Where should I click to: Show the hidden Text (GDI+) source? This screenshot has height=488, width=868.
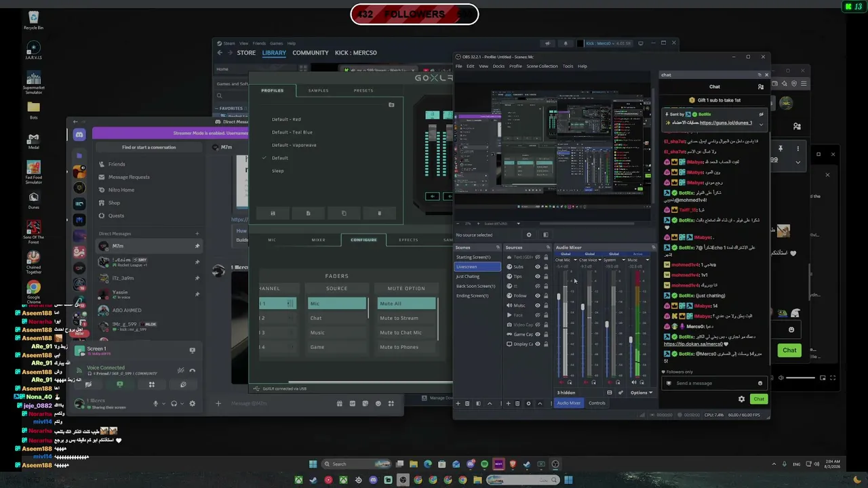point(538,257)
